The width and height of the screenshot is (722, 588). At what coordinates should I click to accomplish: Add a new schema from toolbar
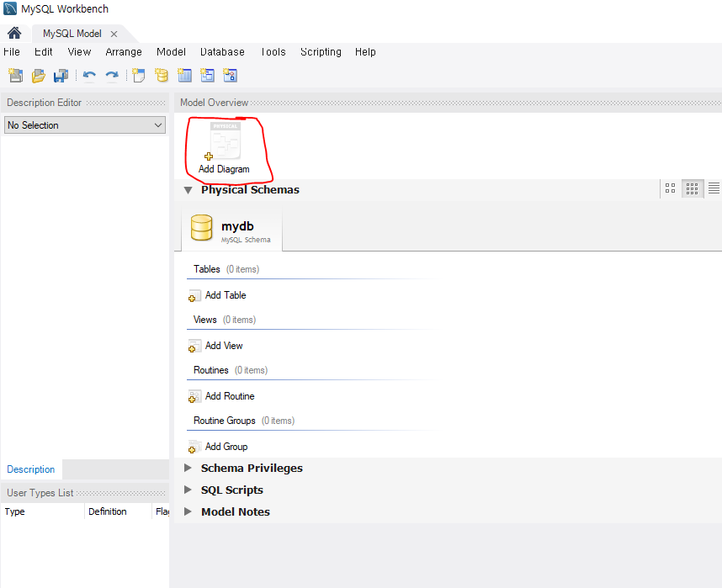162,75
